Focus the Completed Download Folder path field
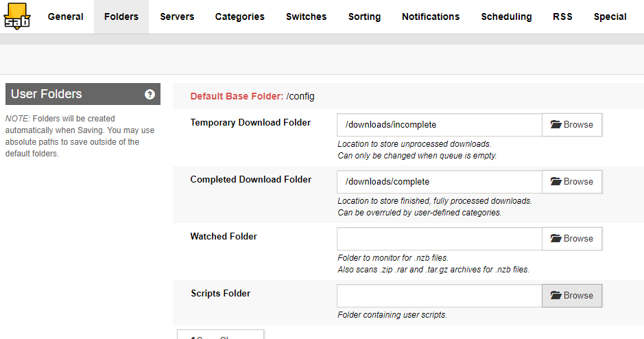The height and width of the screenshot is (339, 644). [440, 182]
